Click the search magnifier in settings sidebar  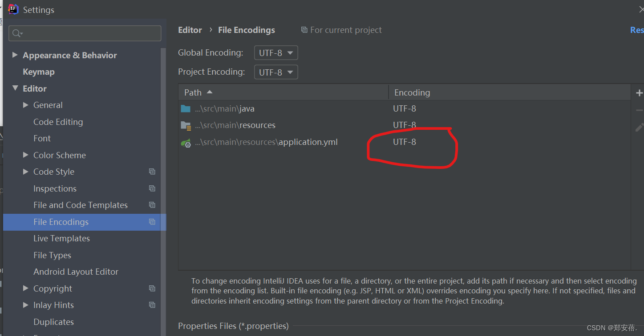[17, 33]
